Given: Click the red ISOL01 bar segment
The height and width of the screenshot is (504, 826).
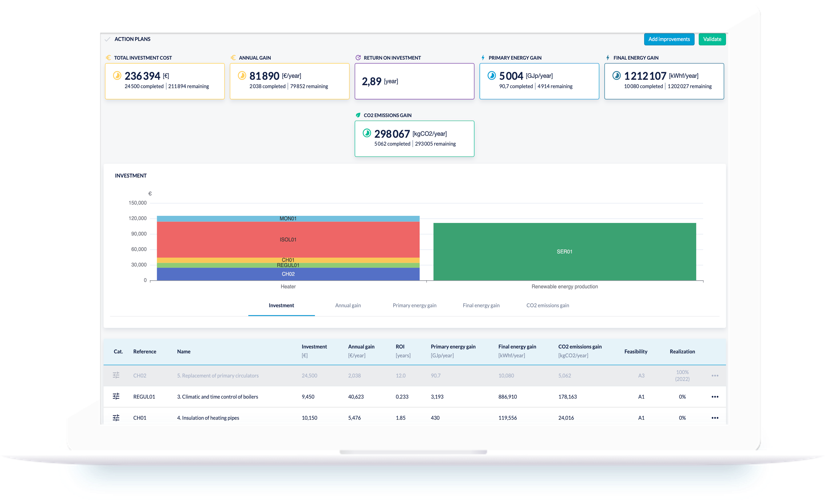Looking at the screenshot, I should pyautogui.click(x=288, y=239).
